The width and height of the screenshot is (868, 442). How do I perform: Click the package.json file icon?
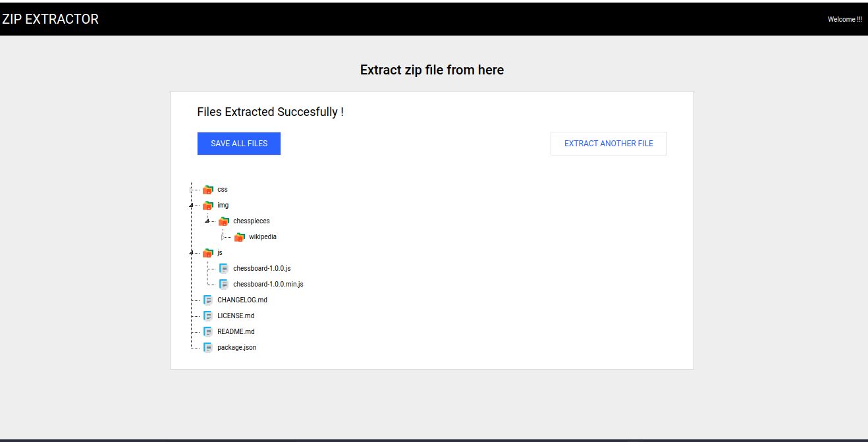[x=208, y=347]
